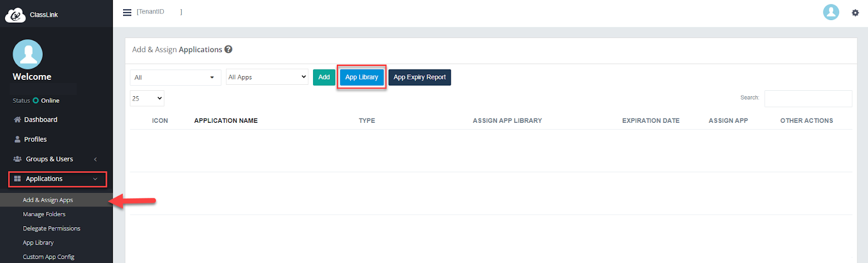The width and height of the screenshot is (868, 263).
Task: Click the Welcome profile avatar in sidebar
Action: point(28,54)
